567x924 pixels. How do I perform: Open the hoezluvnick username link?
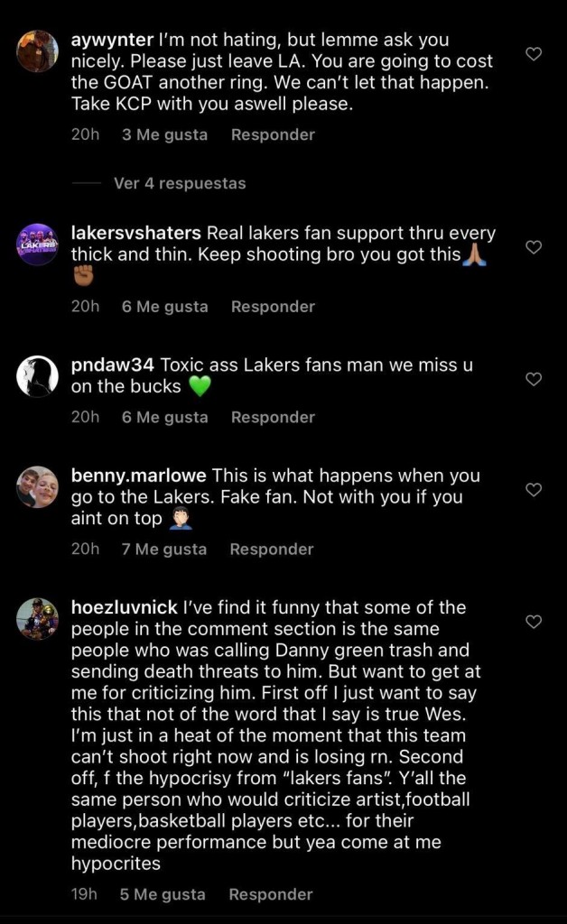tap(124, 607)
